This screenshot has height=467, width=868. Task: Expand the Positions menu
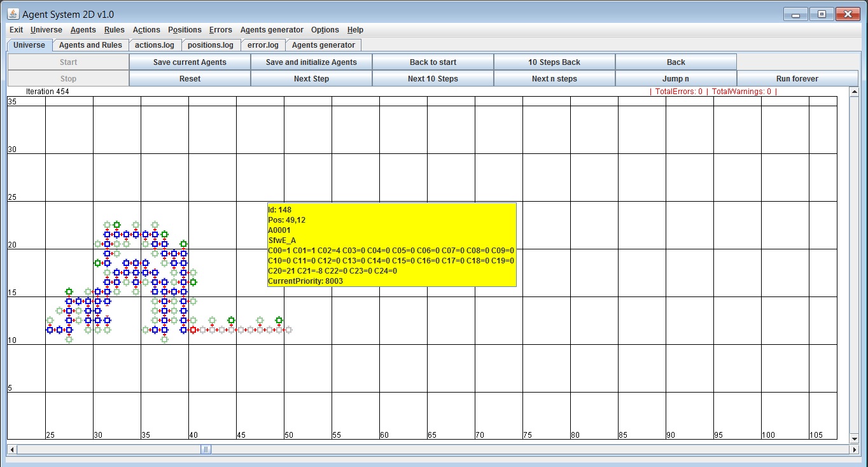point(185,30)
